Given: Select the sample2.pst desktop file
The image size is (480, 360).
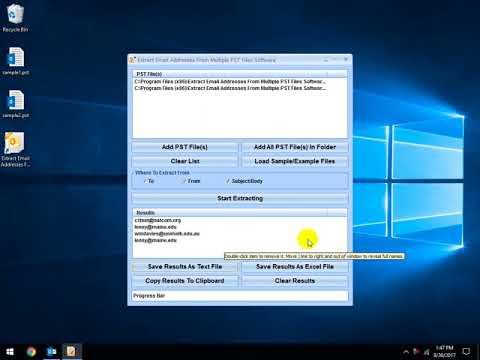Looking at the screenshot, I should point(16,104).
